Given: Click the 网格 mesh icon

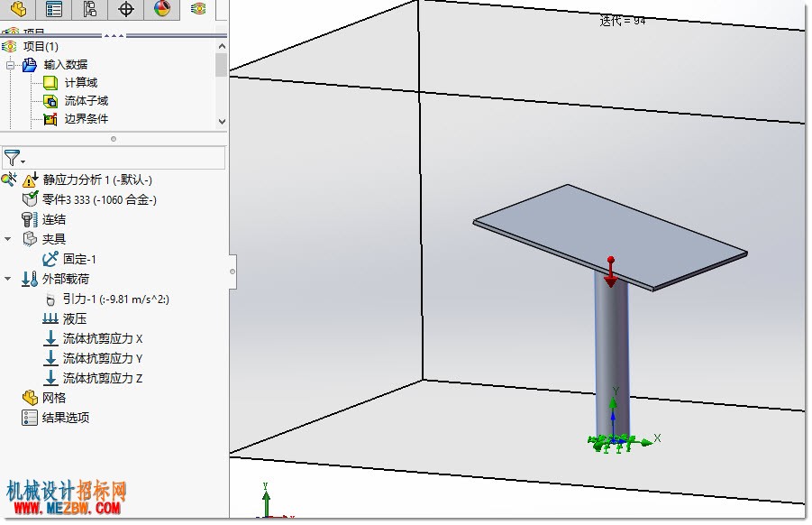Looking at the screenshot, I should pyautogui.click(x=30, y=398).
